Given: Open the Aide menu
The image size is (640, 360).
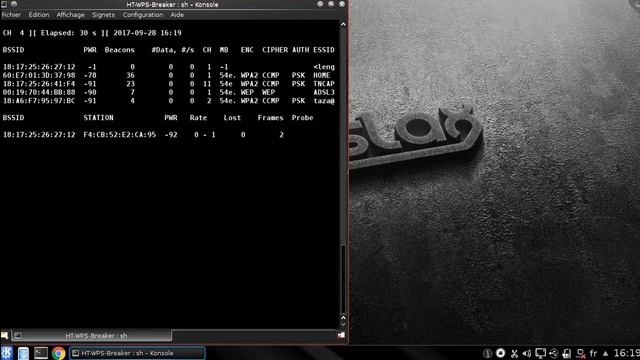Looking at the screenshot, I should pos(177,15).
